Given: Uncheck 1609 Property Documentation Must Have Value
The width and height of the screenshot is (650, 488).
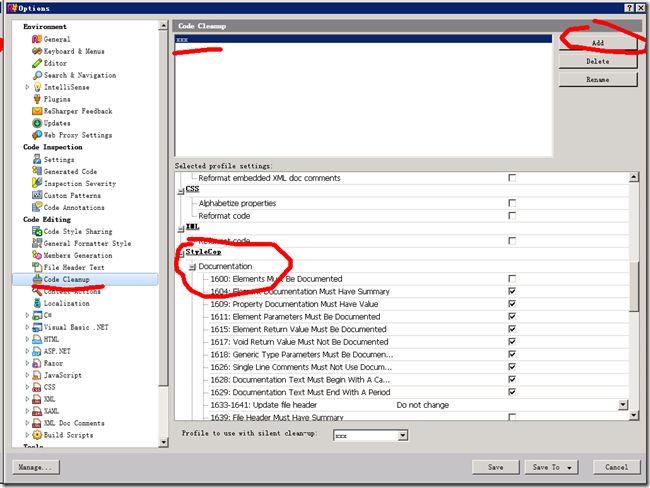Looking at the screenshot, I should pyautogui.click(x=512, y=304).
